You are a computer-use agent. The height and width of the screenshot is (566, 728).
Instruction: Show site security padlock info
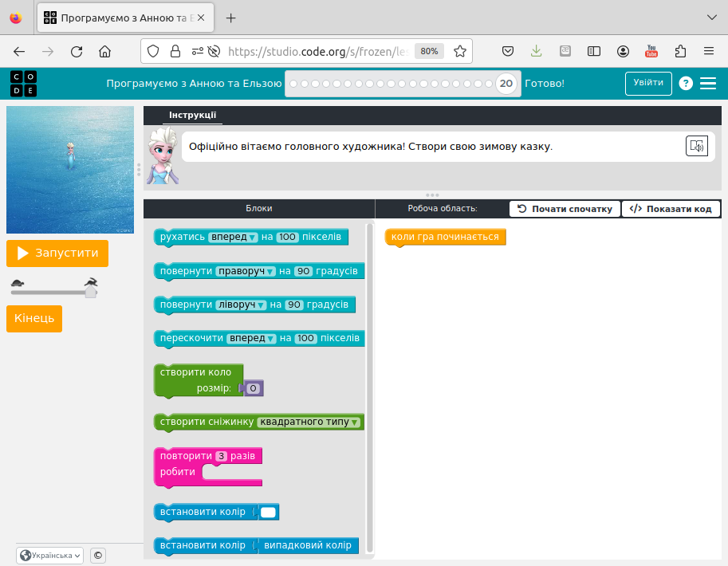tap(175, 51)
